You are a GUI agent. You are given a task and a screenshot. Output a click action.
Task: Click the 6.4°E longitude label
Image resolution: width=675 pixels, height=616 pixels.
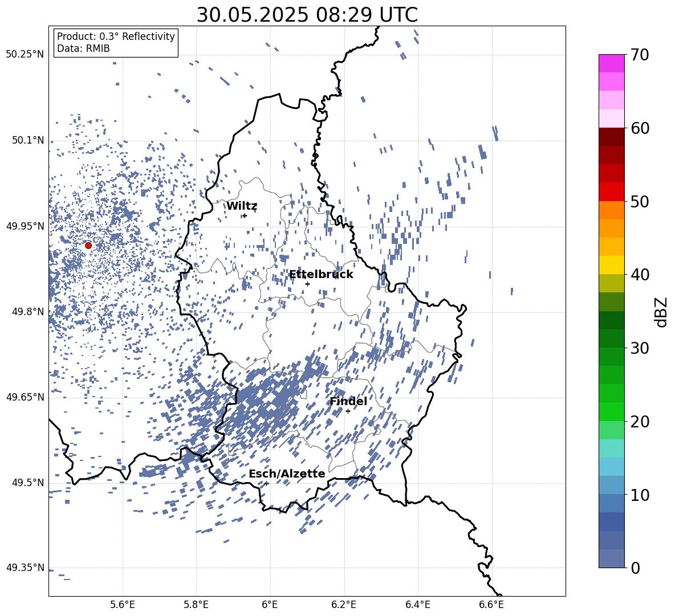(417, 605)
